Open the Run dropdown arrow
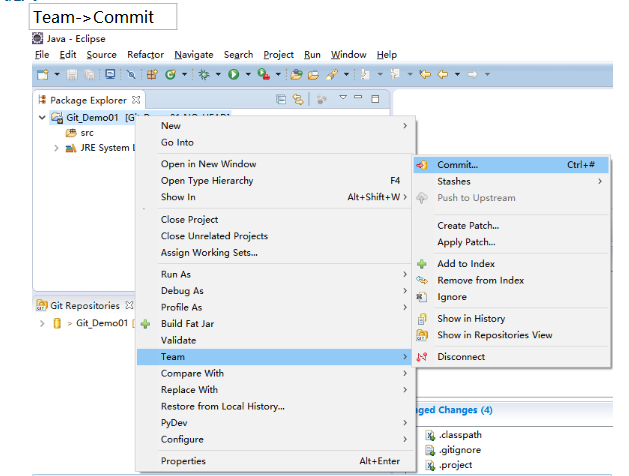Screen dimensions: 629x476 248,74
